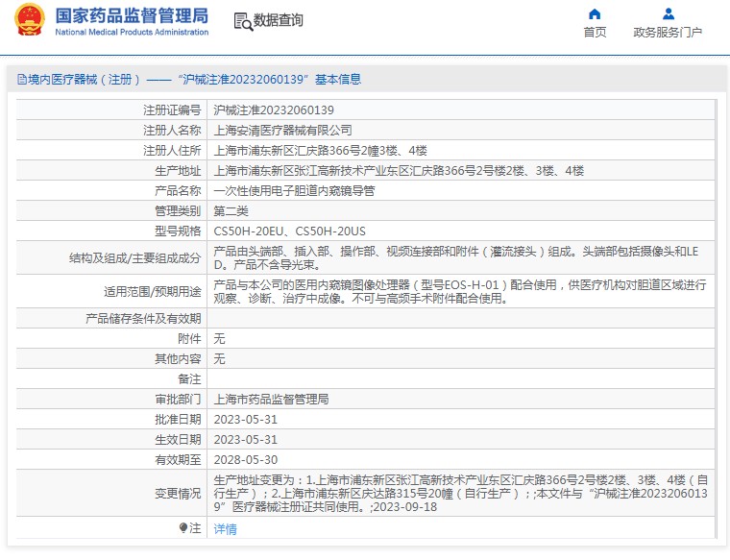Click the 政务服务门户 user icon

pos(669,14)
